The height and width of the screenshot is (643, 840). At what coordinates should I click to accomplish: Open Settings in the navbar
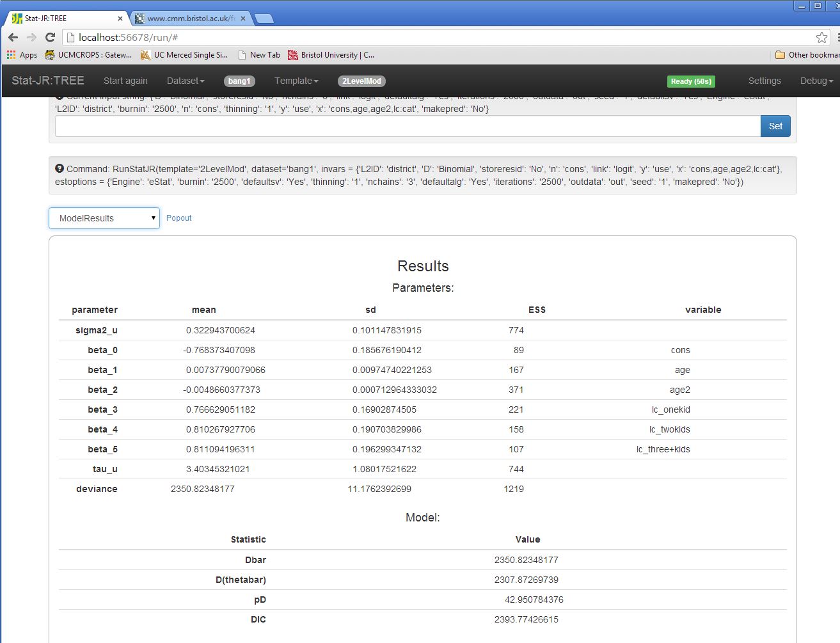[x=765, y=81]
